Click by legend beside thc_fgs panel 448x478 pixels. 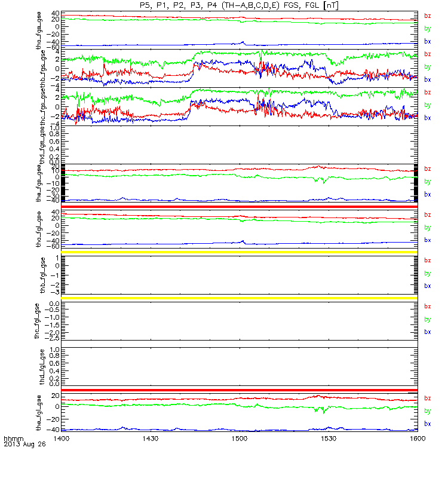coord(428,105)
